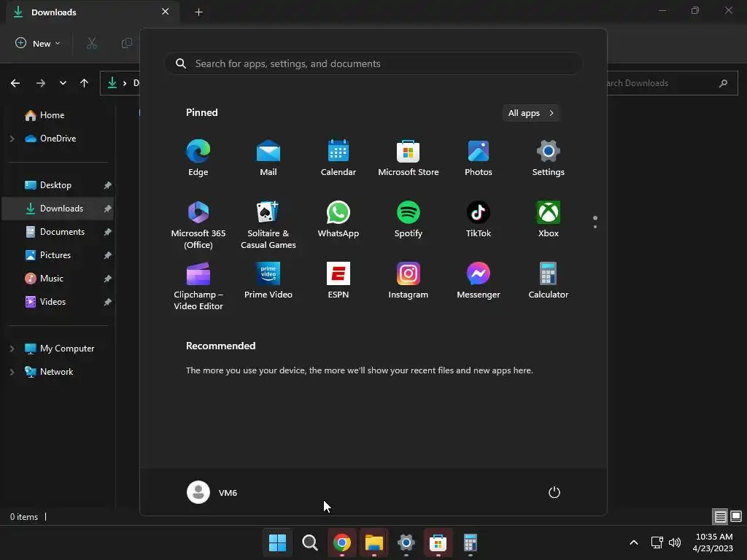This screenshot has height=560, width=747.
Task: Click the Cut scissors icon in Explorer toolbar
Action: tap(91, 43)
